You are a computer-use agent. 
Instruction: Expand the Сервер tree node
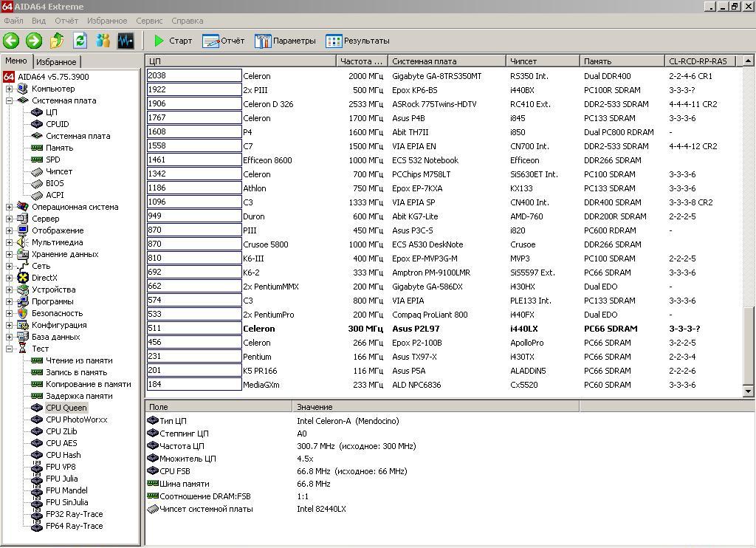point(9,219)
